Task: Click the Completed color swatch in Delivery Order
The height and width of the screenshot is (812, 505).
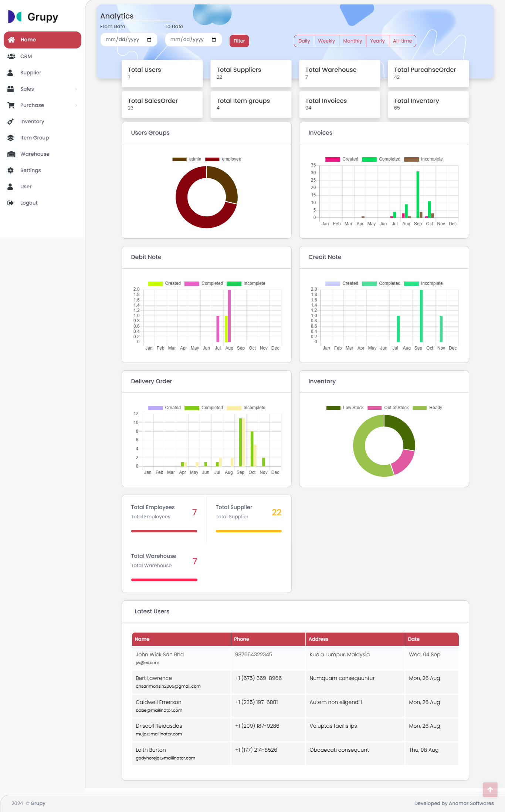Action: pos(192,408)
